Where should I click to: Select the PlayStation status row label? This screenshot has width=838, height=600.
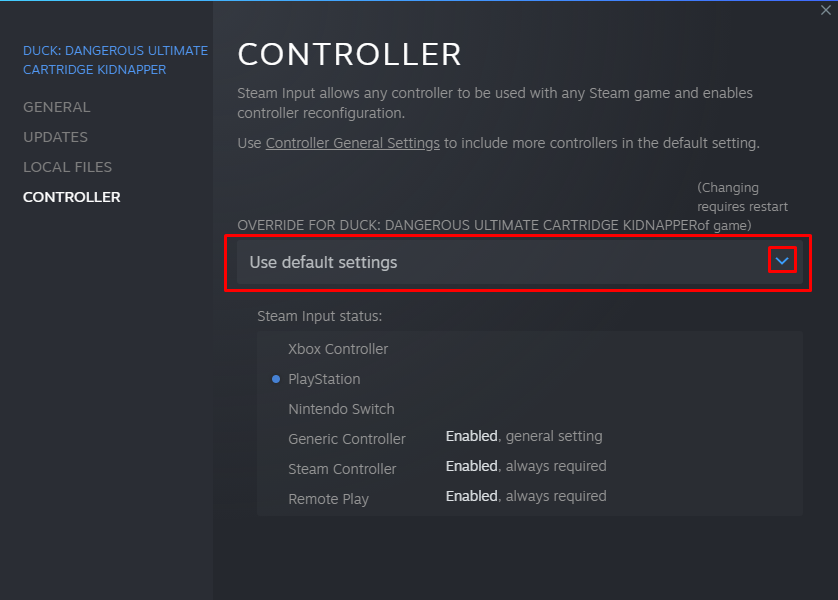point(324,379)
